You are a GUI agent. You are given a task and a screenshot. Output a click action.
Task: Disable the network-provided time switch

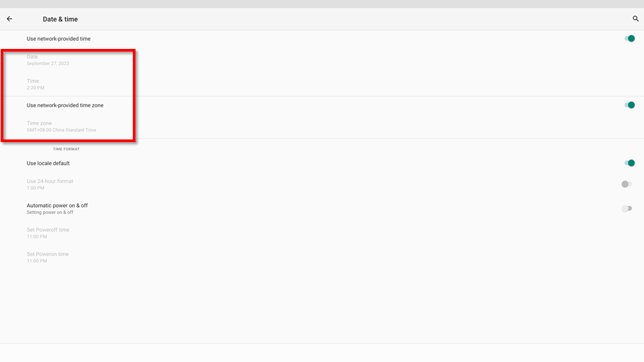tap(629, 39)
